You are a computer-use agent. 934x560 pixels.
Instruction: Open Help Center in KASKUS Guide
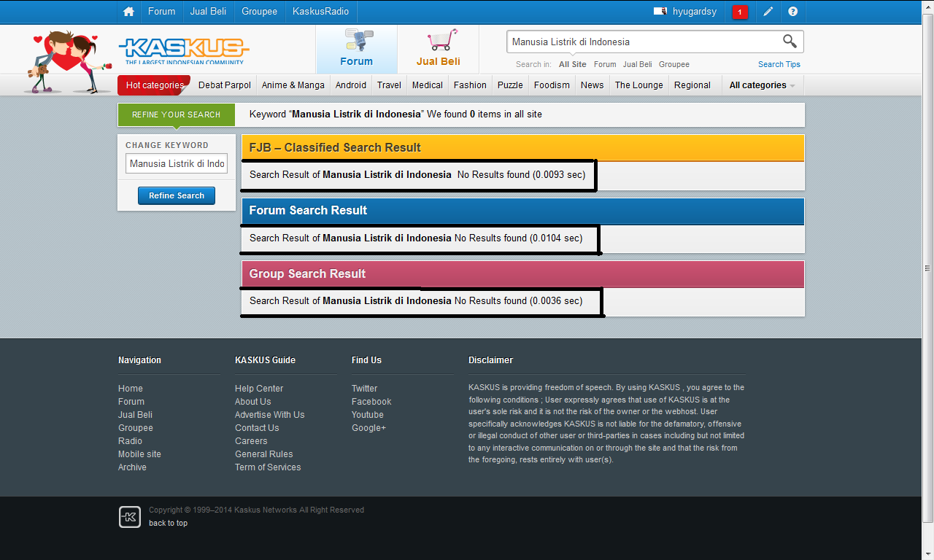pos(259,389)
